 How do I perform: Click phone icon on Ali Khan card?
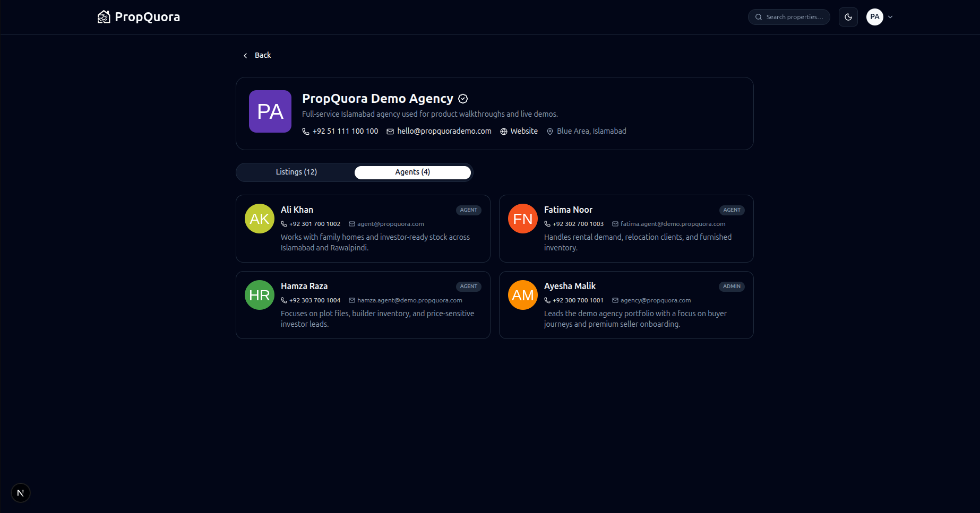[x=284, y=224]
